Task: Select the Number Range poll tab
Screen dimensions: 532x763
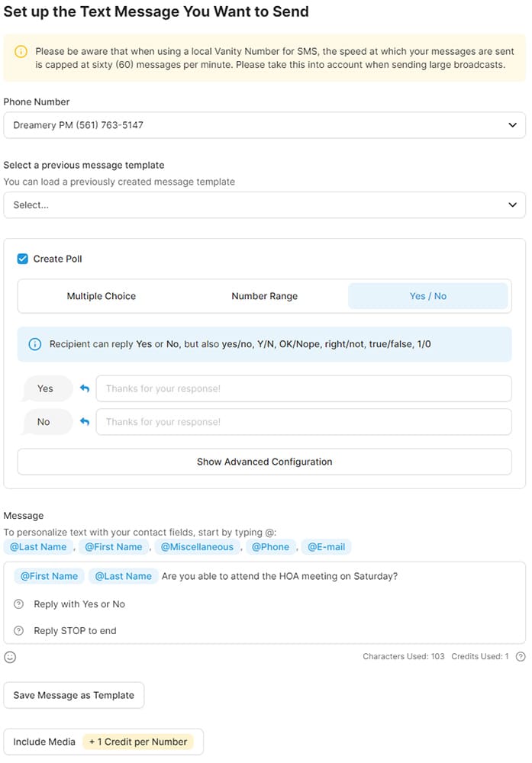Action: (264, 296)
